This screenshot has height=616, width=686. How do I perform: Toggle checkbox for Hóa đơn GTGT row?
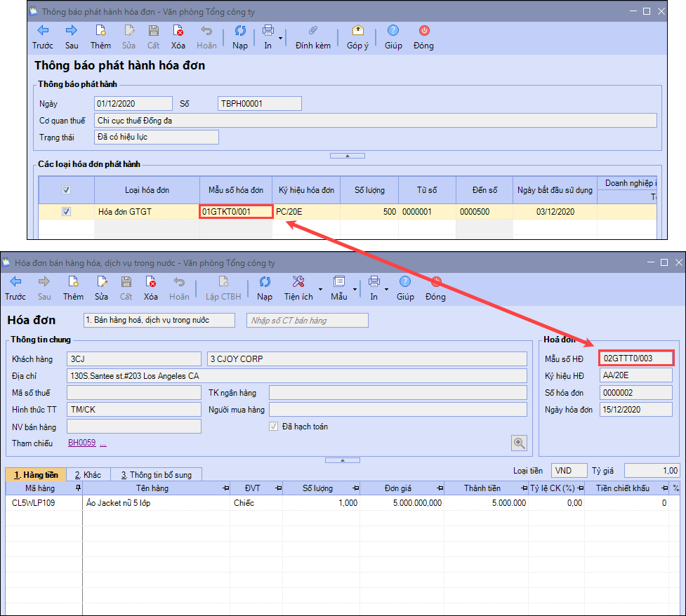point(66,212)
